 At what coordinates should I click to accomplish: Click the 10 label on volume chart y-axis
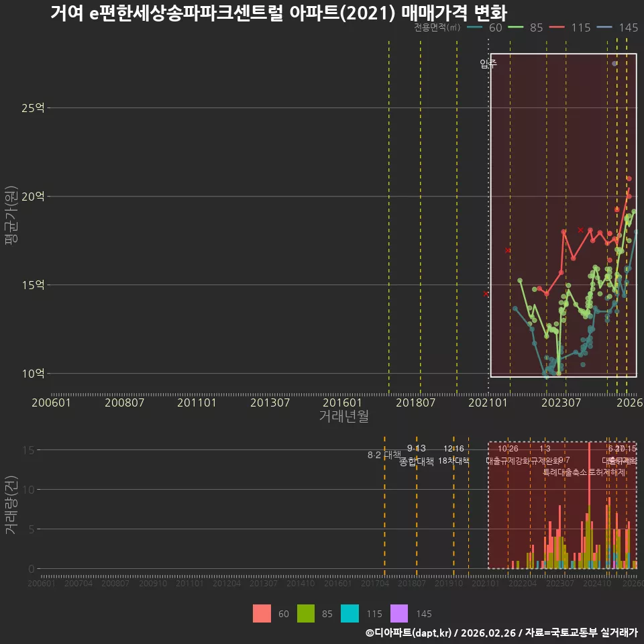pyautogui.click(x=29, y=490)
